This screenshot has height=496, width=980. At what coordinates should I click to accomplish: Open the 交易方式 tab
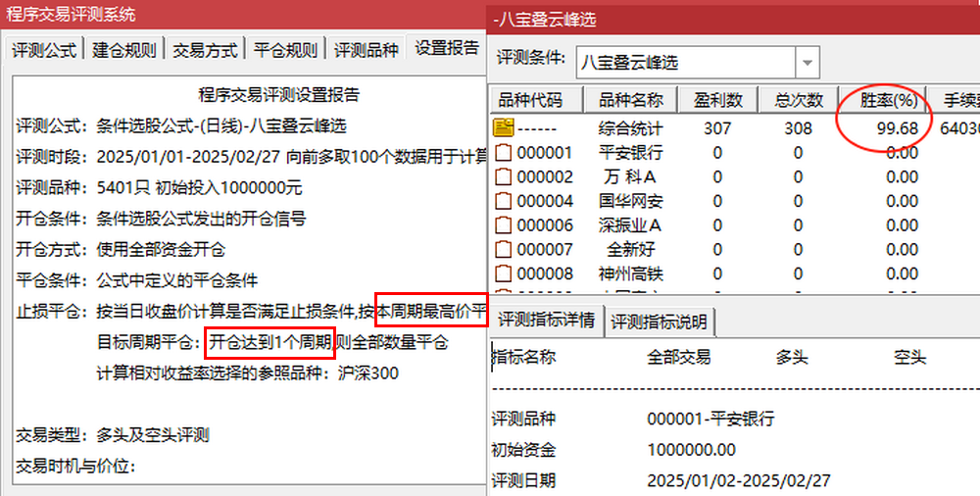(205, 49)
